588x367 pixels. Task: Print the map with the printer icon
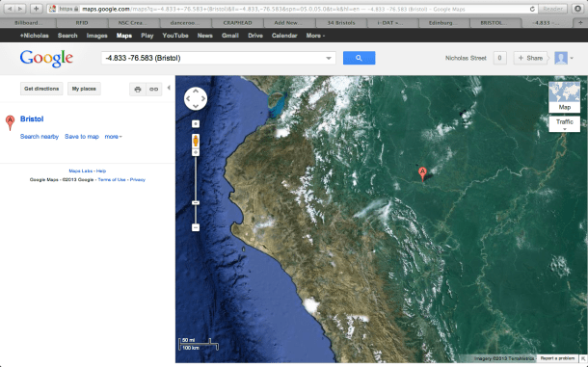point(138,90)
